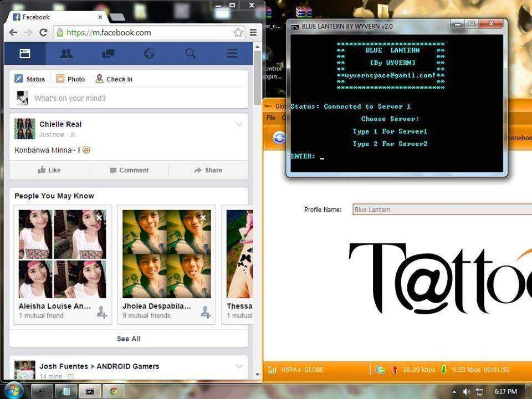Expand options on Josh Fuentes post
This screenshot has width=532, height=399.
point(239,366)
